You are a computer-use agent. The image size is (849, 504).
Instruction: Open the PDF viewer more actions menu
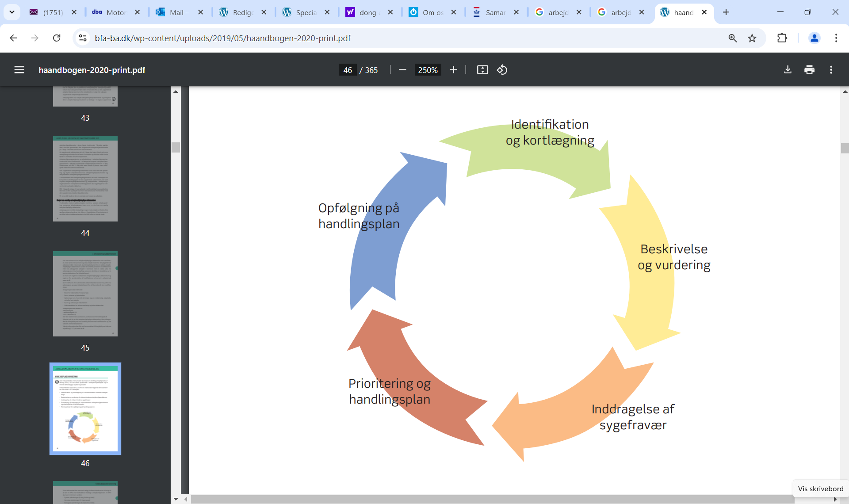831,70
